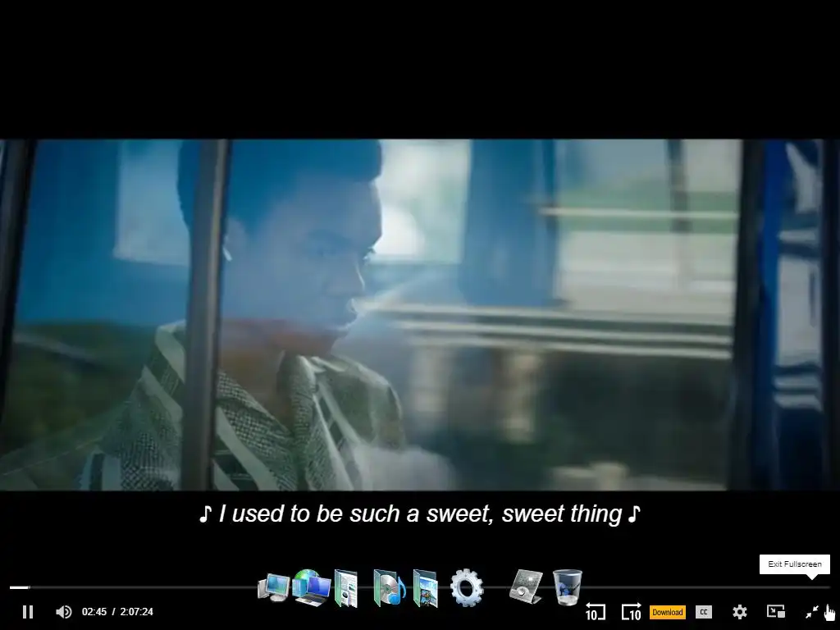Open the Network globe dock icon
Viewport: 840px width, 630px height.
click(312, 587)
